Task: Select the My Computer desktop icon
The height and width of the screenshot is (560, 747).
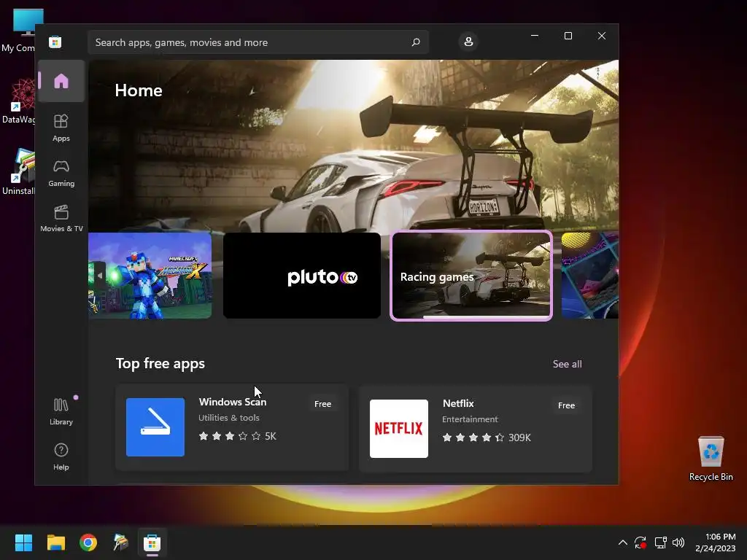Action: [x=18, y=31]
